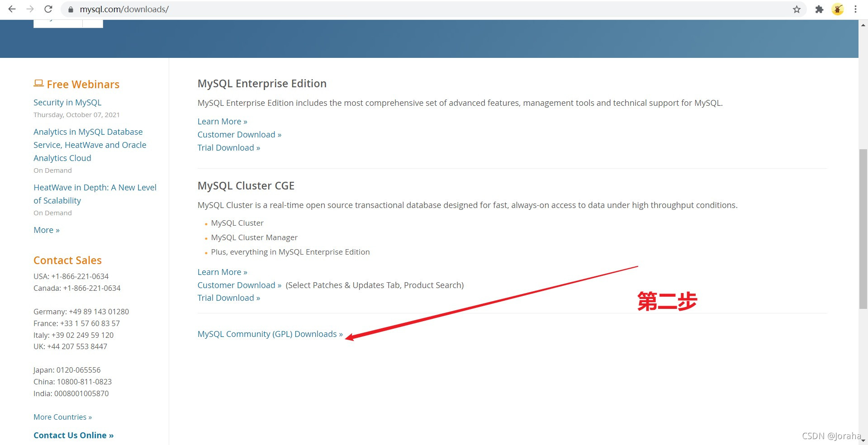Click Trial Download » under MySQL Cluster CGE
The width and height of the screenshot is (868, 445).
click(228, 298)
